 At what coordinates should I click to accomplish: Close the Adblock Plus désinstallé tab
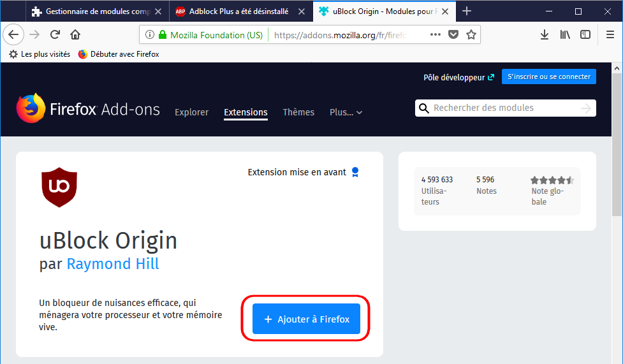[x=302, y=11]
